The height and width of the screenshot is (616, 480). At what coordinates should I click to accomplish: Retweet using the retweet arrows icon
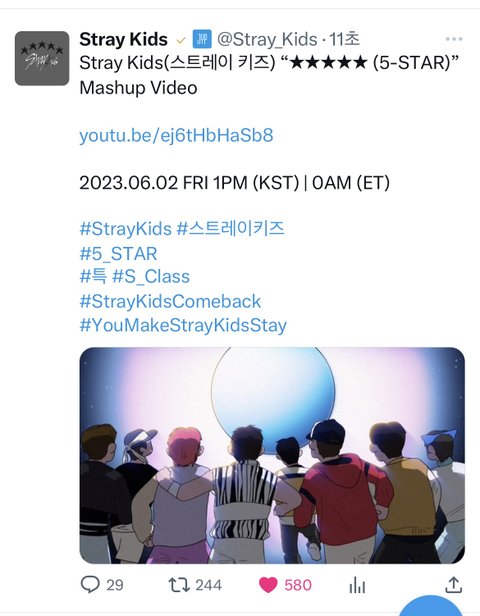[179, 585]
